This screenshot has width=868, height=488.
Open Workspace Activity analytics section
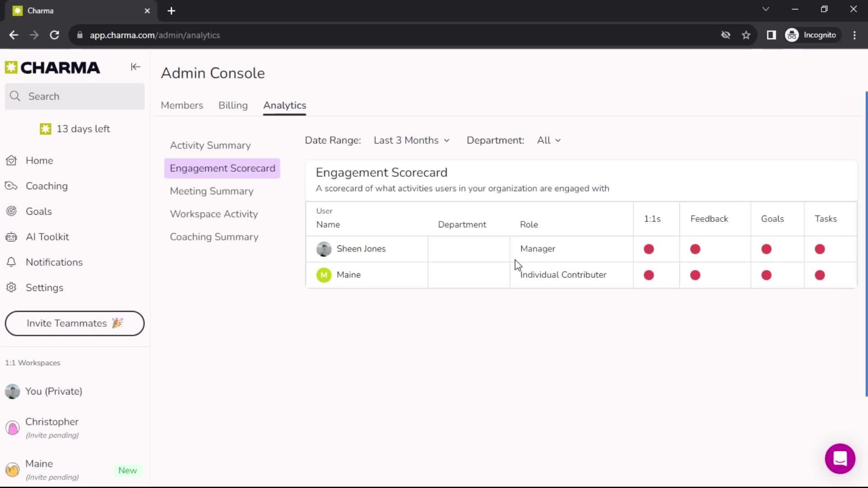(x=213, y=213)
